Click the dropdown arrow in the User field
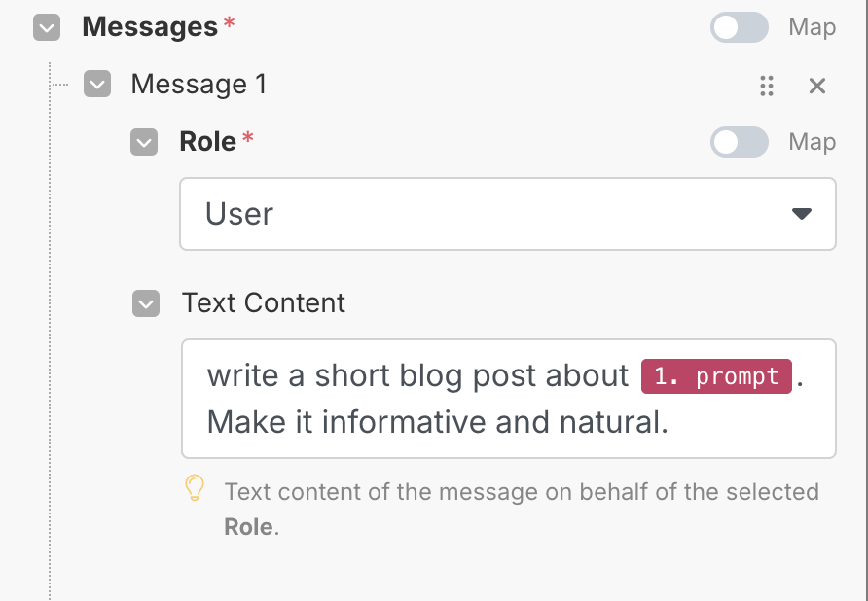The image size is (868, 601). point(802,214)
